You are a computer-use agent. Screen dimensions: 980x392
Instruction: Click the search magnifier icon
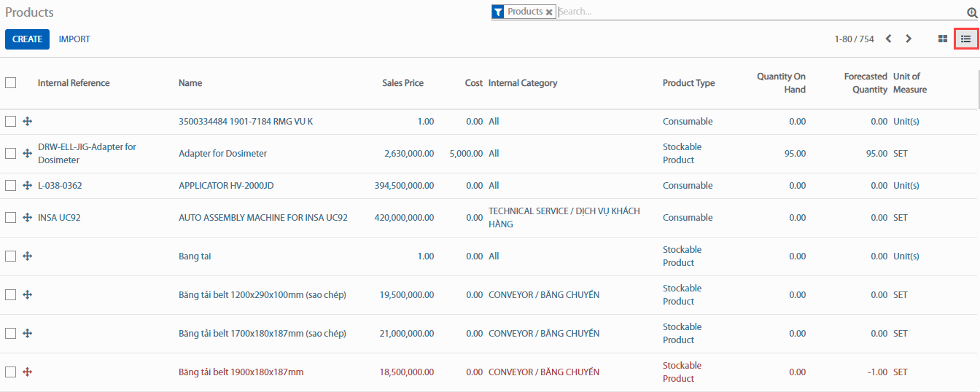[971, 12]
